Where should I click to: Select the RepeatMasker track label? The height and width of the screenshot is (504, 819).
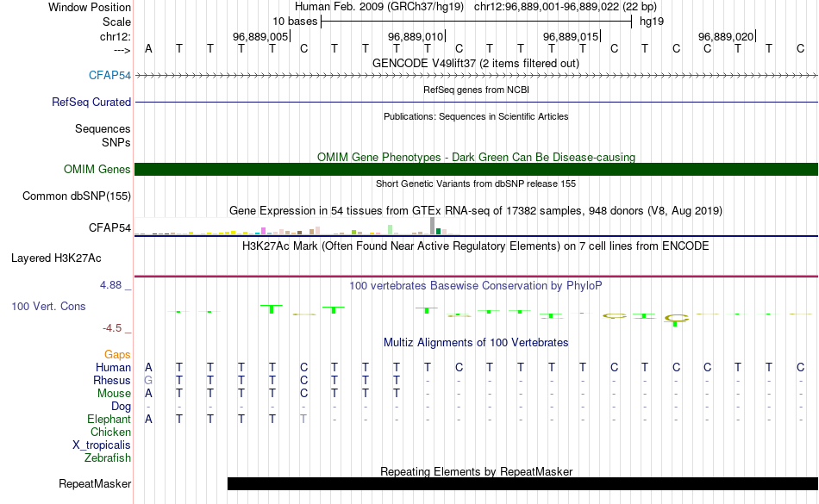point(95,483)
